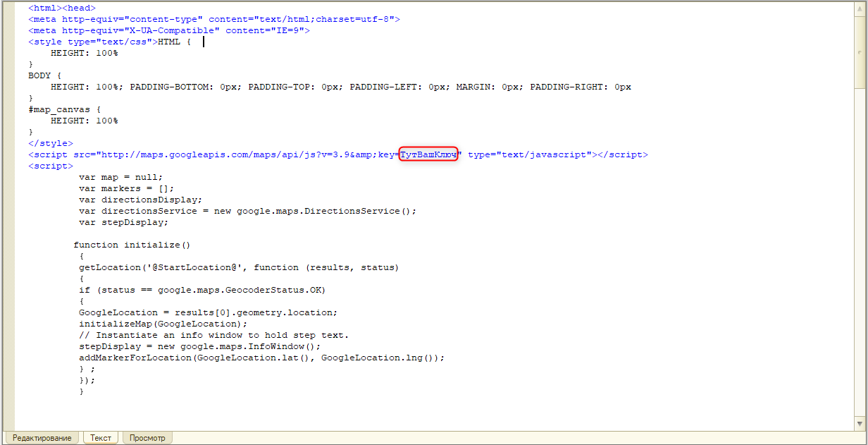
Task: Click the directionsService declaration line
Action: pyautogui.click(x=248, y=211)
